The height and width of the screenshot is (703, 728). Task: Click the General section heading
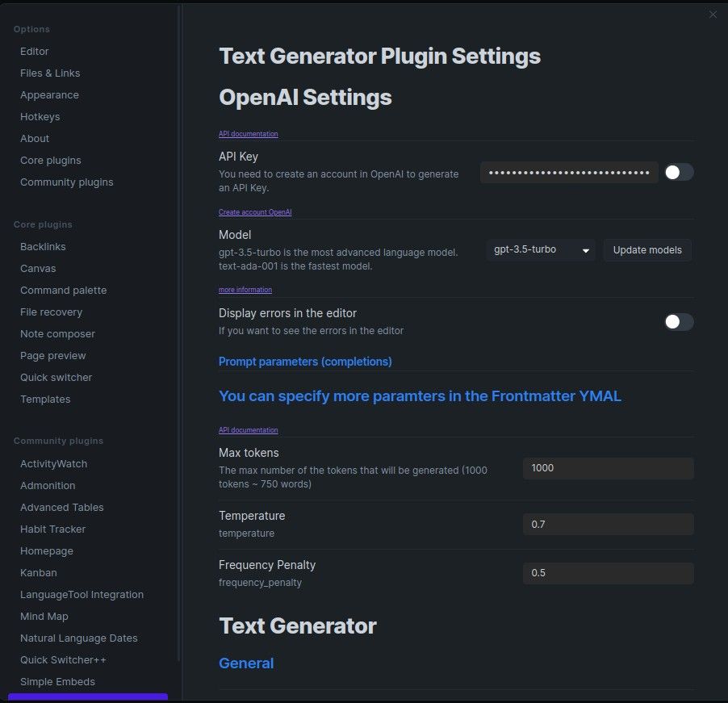click(x=246, y=663)
